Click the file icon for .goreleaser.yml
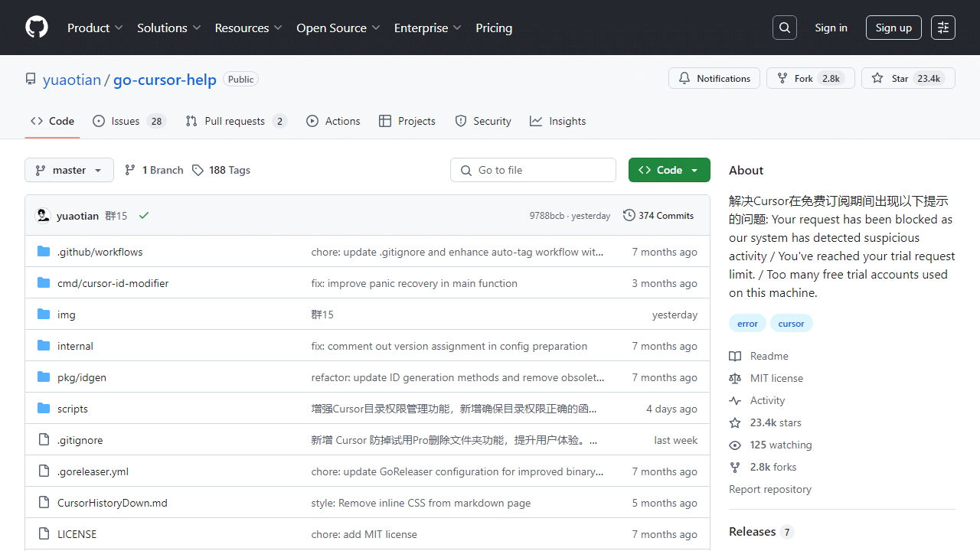This screenshot has width=980, height=551. tap(44, 471)
